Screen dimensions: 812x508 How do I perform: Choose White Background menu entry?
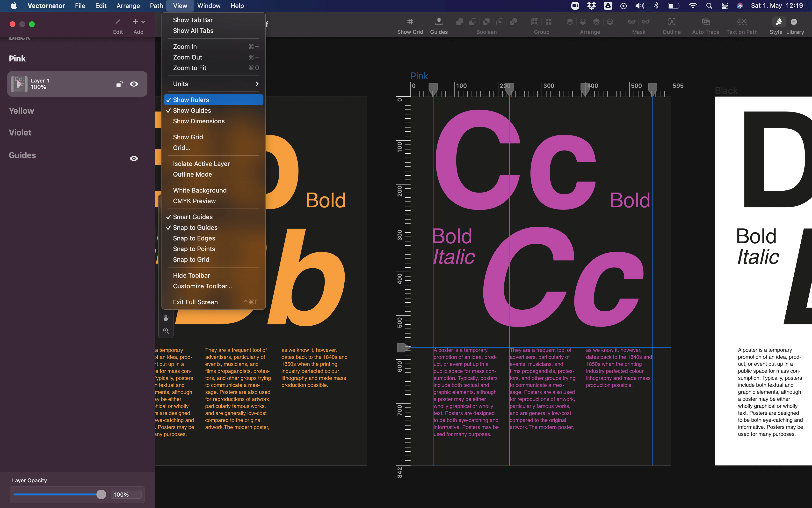pos(213,191)
